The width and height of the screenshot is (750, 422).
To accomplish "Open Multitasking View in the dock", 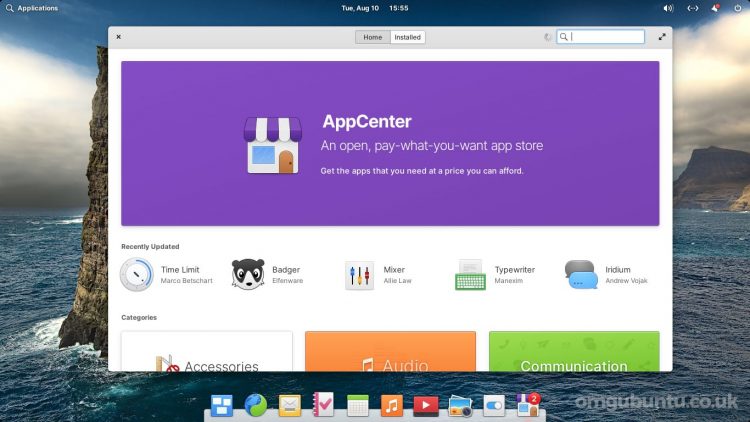I will 222,406.
